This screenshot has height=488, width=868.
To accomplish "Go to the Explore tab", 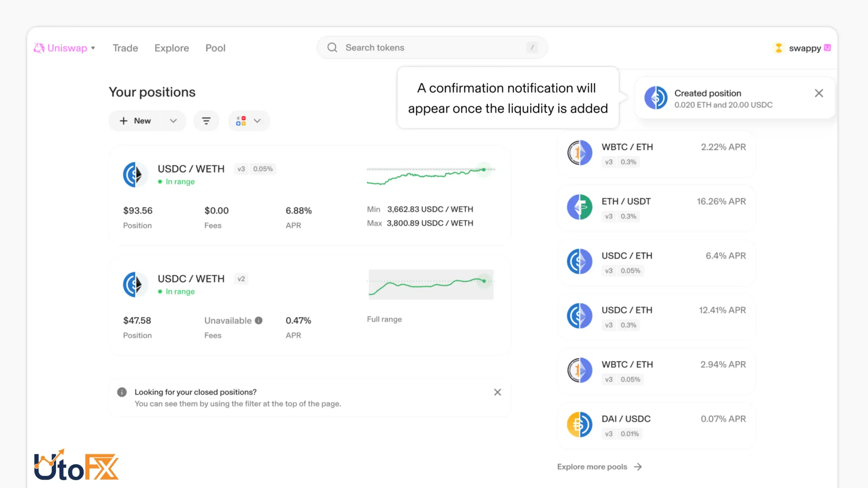I will point(172,48).
